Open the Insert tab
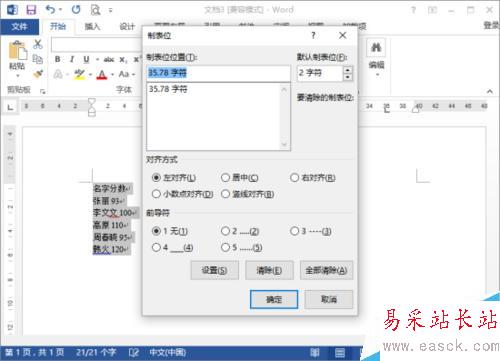The height and width of the screenshot is (361, 500). [x=92, y=27]
